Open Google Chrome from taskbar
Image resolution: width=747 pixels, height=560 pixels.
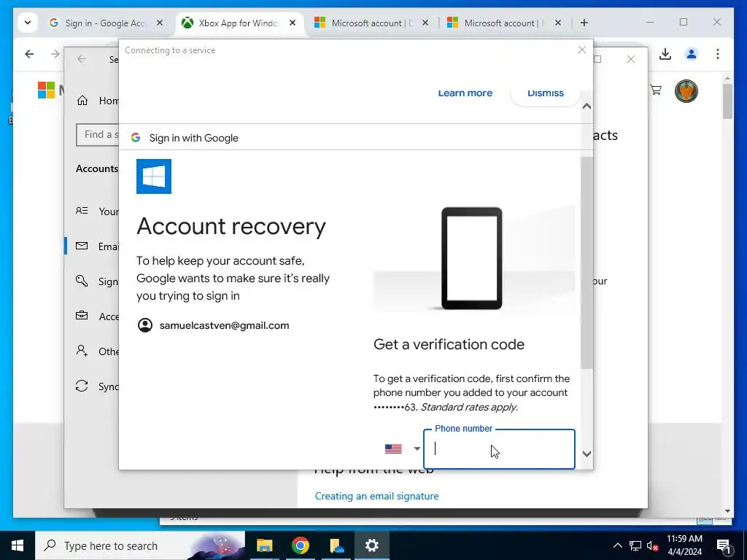tap(300, 545)
